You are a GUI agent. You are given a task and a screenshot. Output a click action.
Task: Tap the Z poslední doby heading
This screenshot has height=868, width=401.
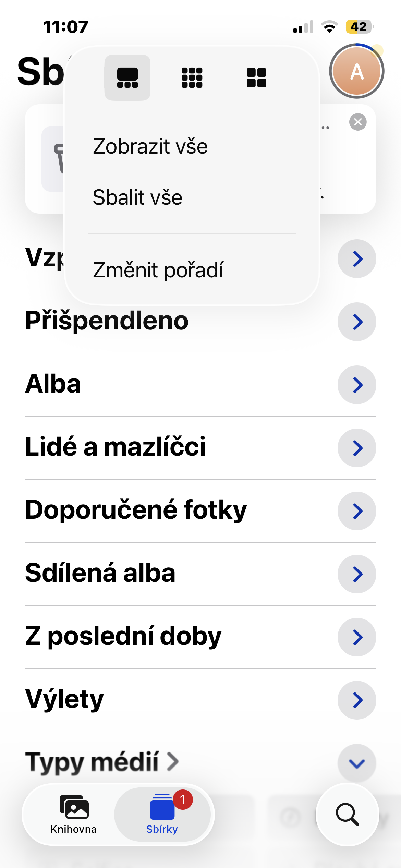click(x=123, y=636)
